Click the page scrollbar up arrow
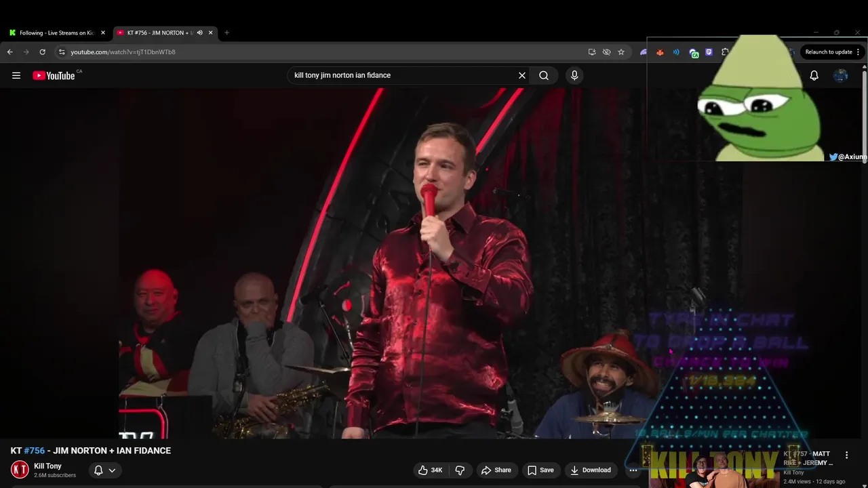This screenshot has height=488, width=868. [x=865, y=66]
